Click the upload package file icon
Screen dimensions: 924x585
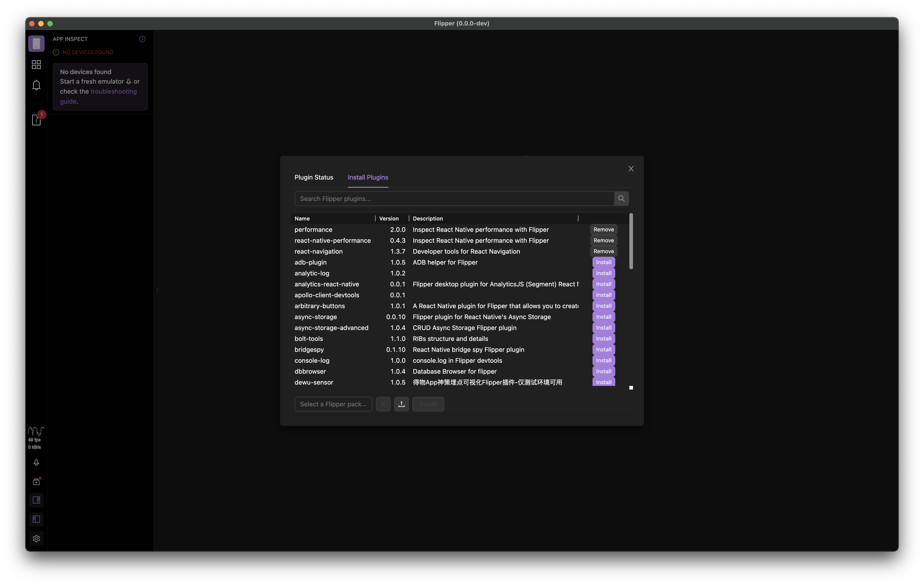(401, 404)
